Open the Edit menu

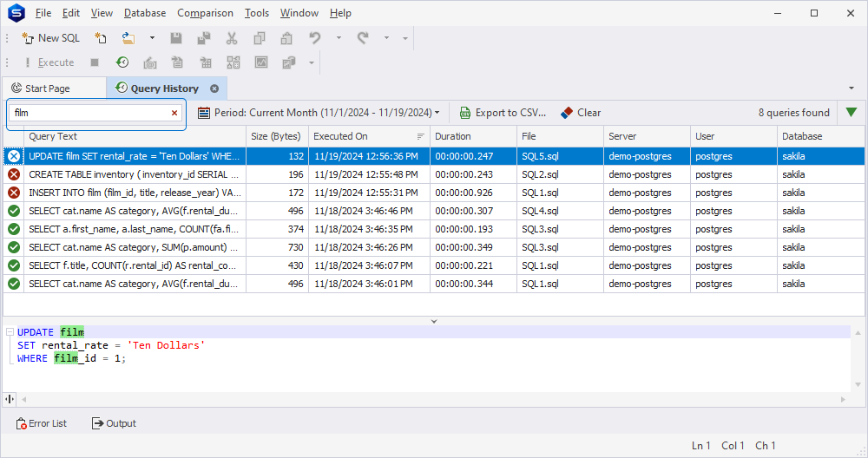(71, 13)
